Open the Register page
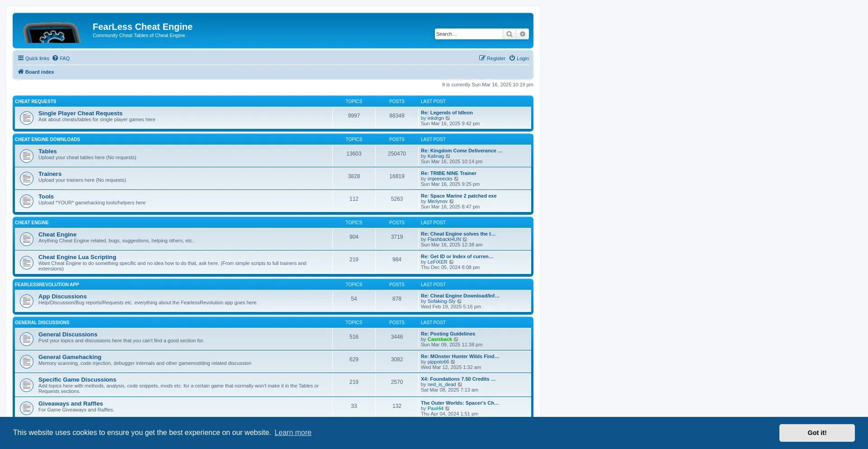 pyautogui.click(x=492, y=58)
